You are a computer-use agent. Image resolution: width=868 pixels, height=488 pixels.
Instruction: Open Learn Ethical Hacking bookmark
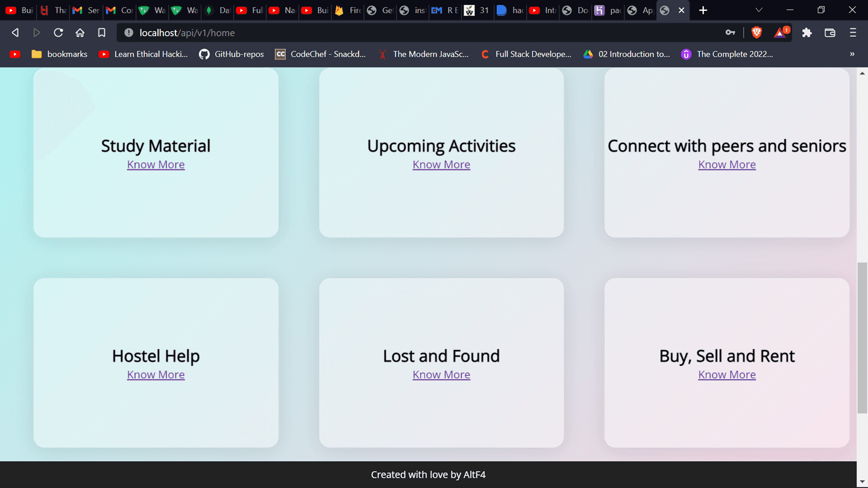click(x=143, y=54)
